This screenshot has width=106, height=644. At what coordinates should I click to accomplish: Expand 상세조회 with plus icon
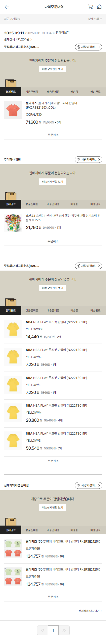[x=95, y=19]
